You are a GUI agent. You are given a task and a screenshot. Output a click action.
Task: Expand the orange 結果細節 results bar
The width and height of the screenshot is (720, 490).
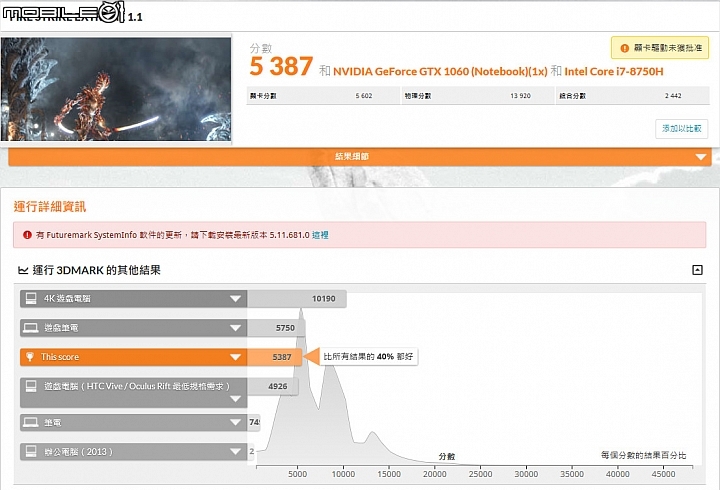click(x=360, y=157)
